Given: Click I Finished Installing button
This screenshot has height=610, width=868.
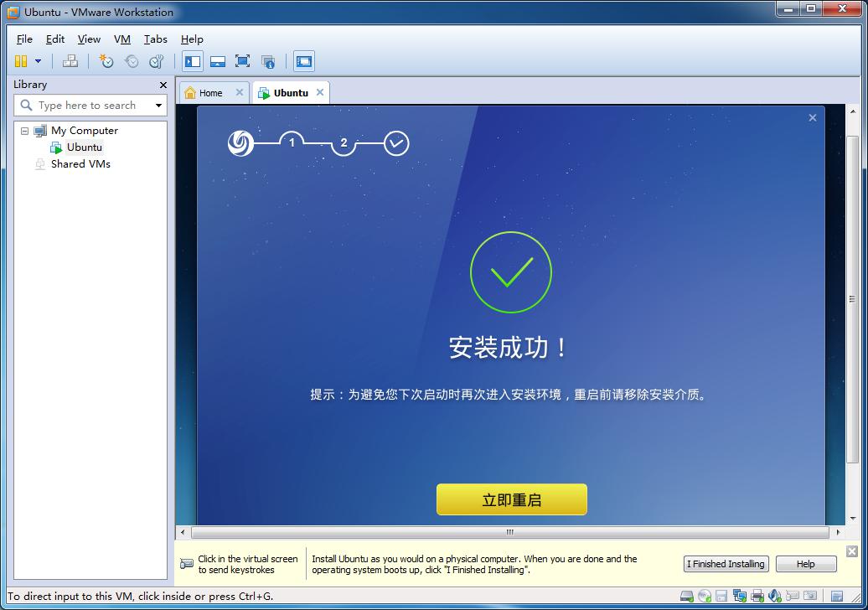Looking at the screenshot, I should (726, 564).
